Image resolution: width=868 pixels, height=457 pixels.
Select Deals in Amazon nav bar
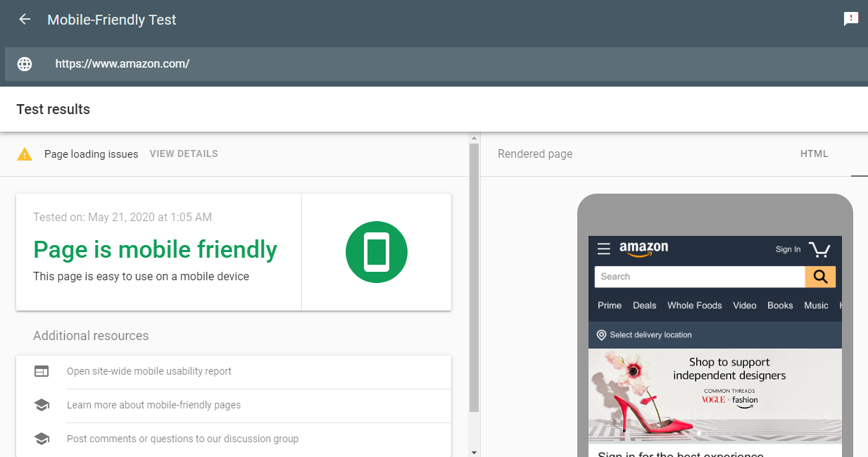tap(644, 306)
